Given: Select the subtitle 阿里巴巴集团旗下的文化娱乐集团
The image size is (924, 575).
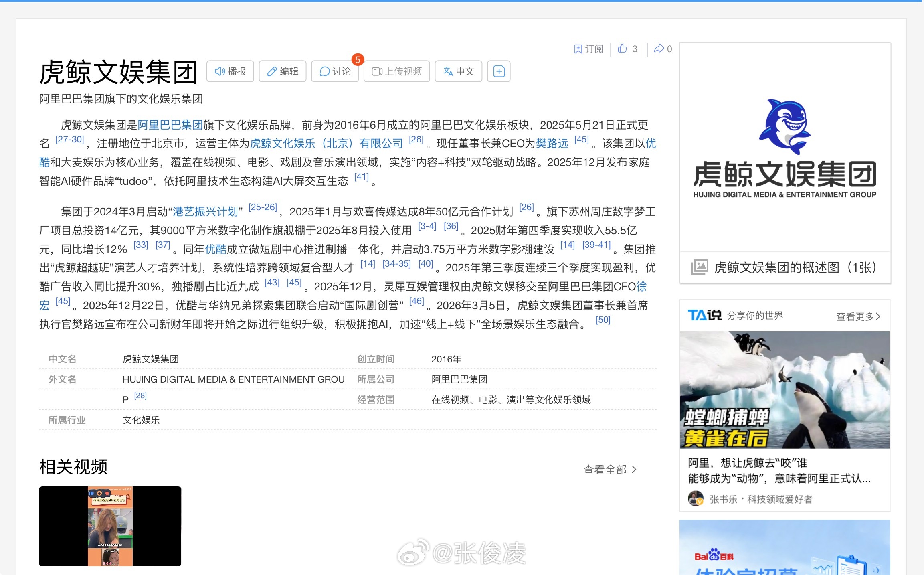Looking at the screenshot, I should 121,99.
